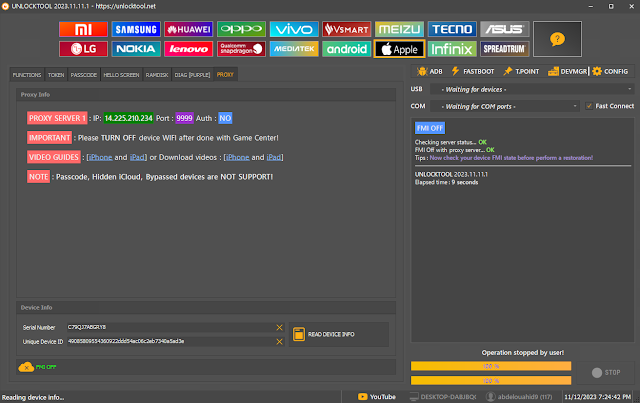The image size is (640, 403).
Task: Open the OPPO brand section
Action: point(241,29)
